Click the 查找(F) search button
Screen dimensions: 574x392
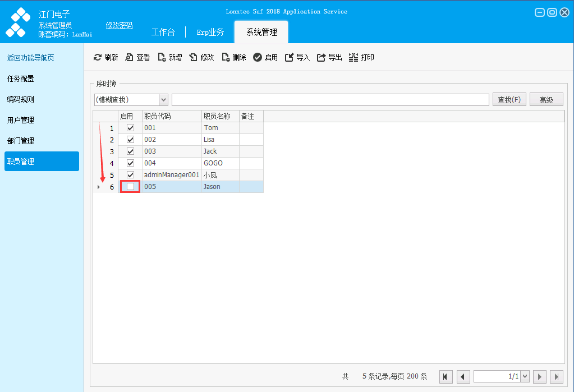(x=509, y=100)
